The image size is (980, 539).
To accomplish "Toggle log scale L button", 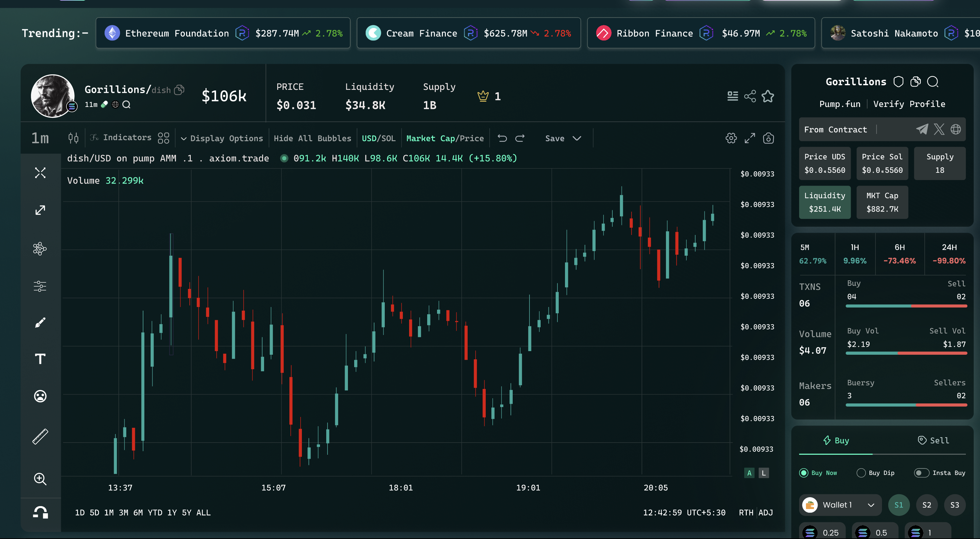I will [763, 473].
